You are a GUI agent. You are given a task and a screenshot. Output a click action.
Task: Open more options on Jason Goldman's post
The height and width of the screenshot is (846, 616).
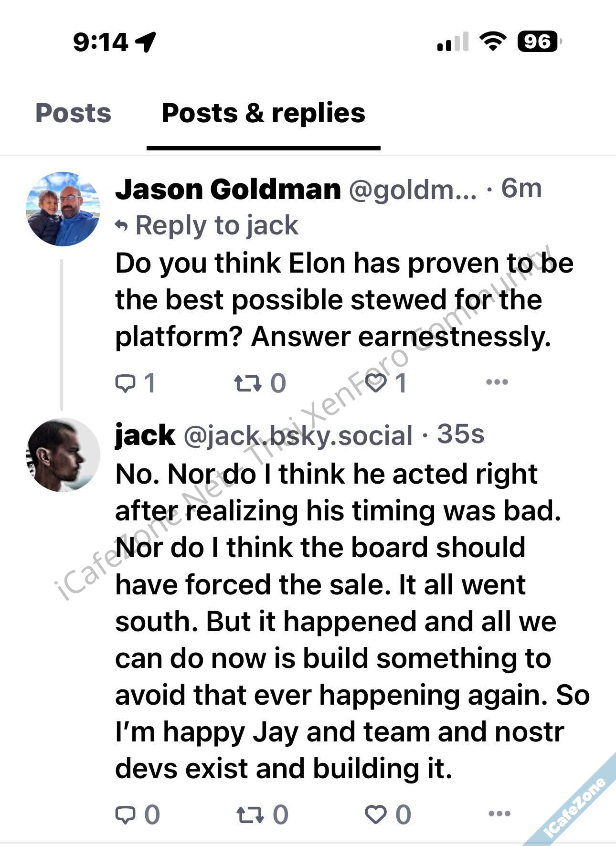pyautogui.click(x=497, y=382)
